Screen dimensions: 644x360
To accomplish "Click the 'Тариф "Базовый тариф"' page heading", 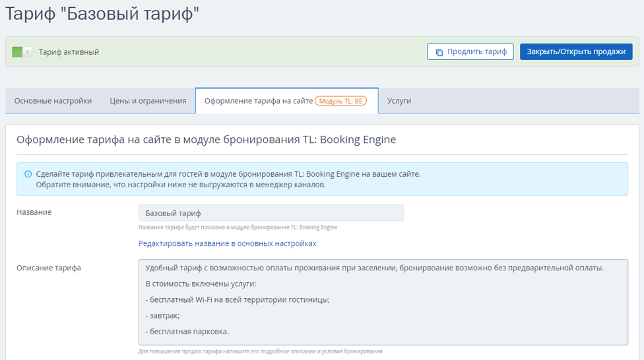I will point(102,14).
